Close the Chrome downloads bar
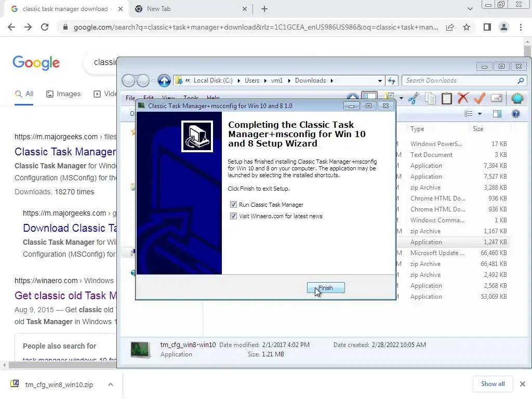532x399 pixels. [x=523, y=384]
